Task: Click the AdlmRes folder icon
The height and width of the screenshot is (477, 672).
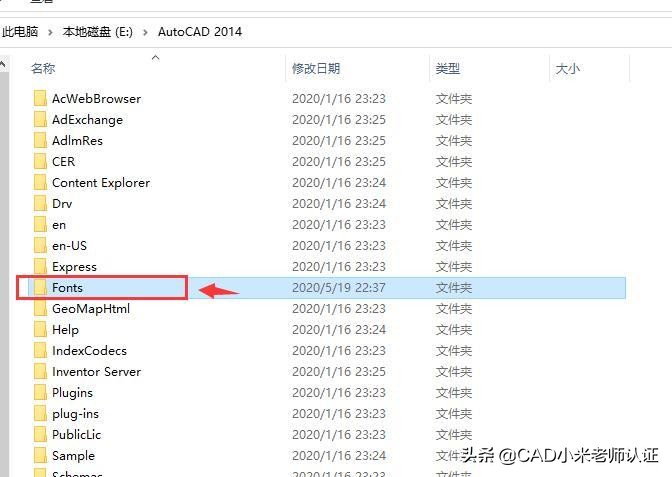Action: 40,140
